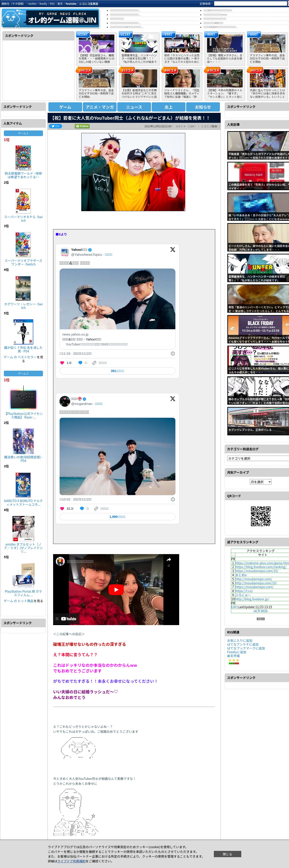The height and width of the screenshot is (868, 289).
Task: Open the 111RT Hunter×Hunter article thumbnail
Action: click(x=139, y=43)
